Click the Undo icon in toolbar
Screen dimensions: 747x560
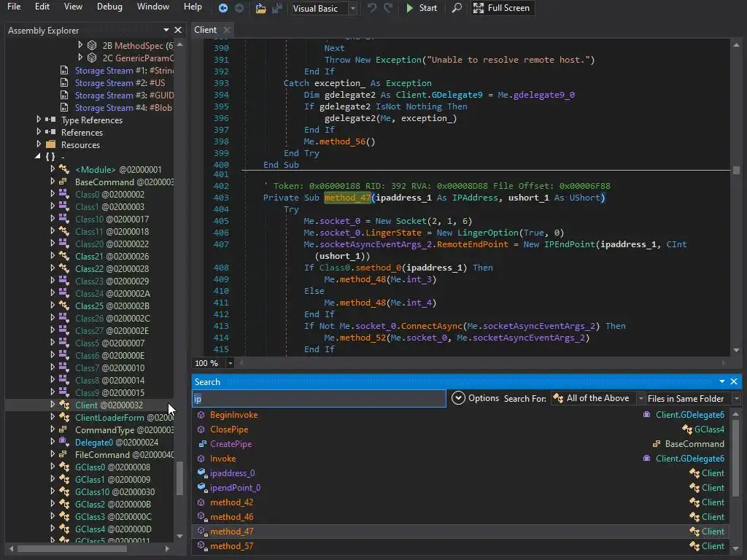click(372, 8)
